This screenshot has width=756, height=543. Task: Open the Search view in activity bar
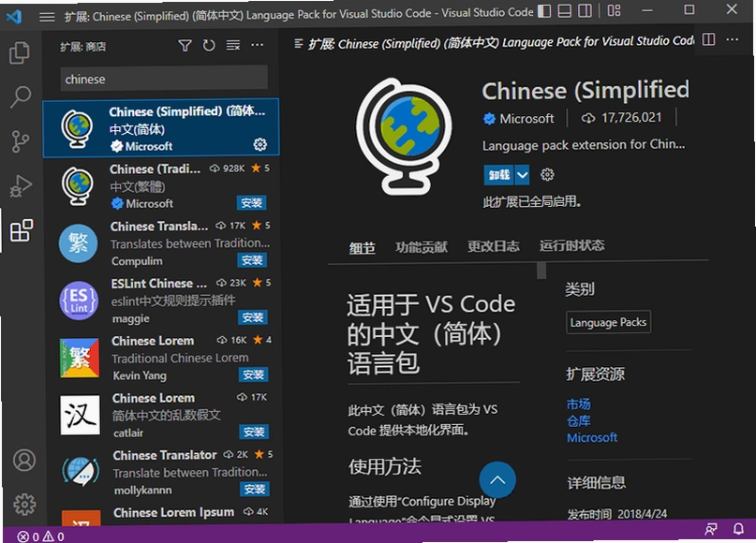[21, 96]
